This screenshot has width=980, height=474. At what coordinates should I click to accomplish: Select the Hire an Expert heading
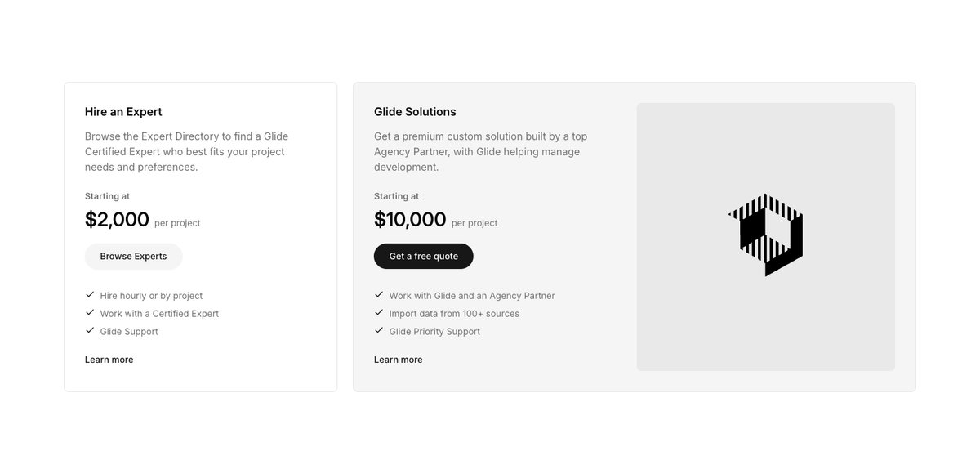(x=123, y=112)
